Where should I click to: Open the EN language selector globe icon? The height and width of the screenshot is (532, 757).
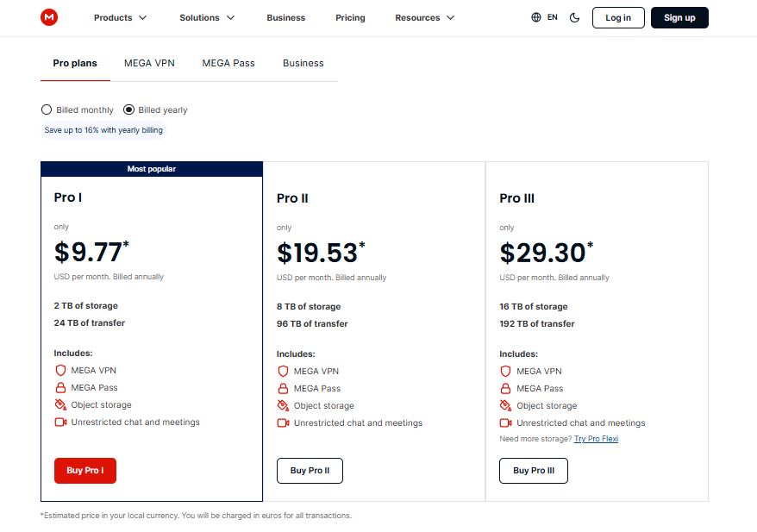click(535, 16)
